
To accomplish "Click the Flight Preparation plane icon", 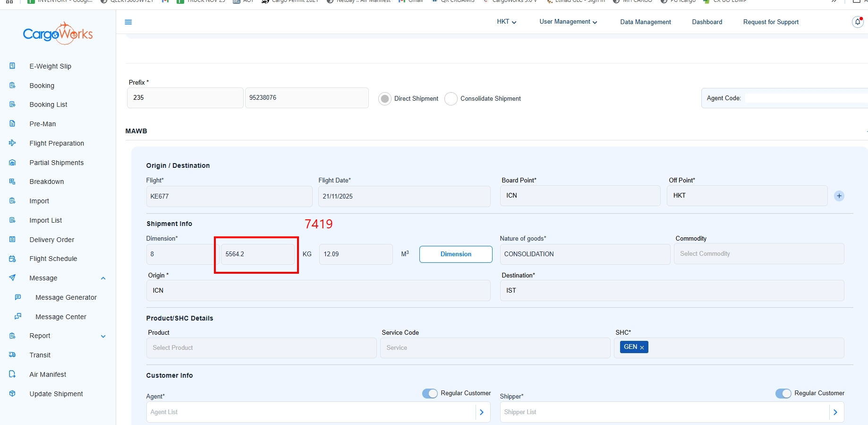I will [13, 143].
